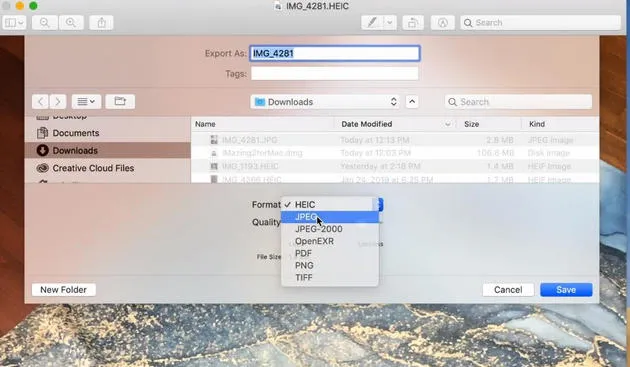Screen dimensions: 630x367
Task: Open the list view options dropdown
Action: (x=86, y=102)
